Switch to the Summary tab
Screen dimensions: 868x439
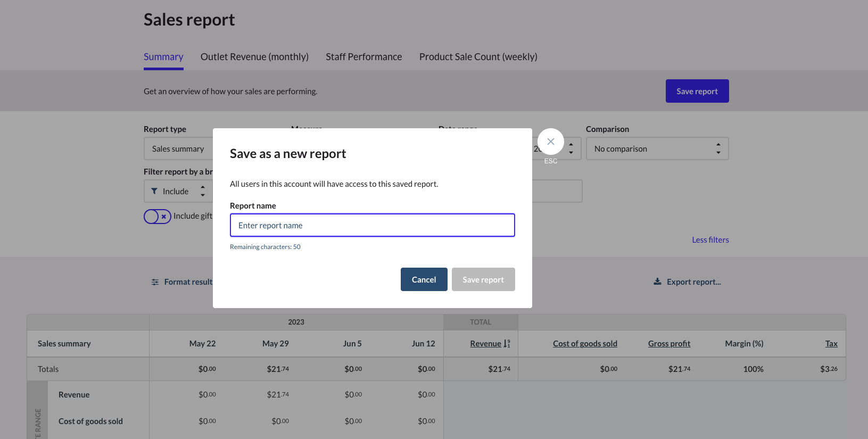163,57
